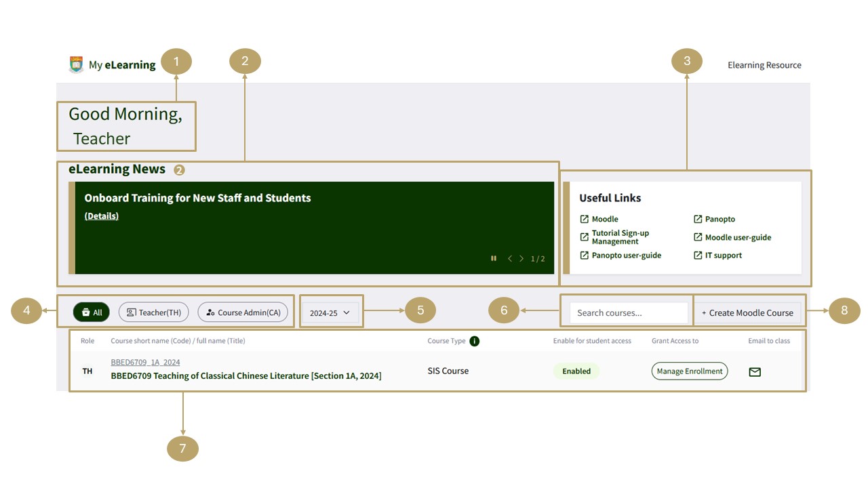This screenshot has width=868, height=488.
Task: Click IT support external link icon
Action: (x=698, y=256)
